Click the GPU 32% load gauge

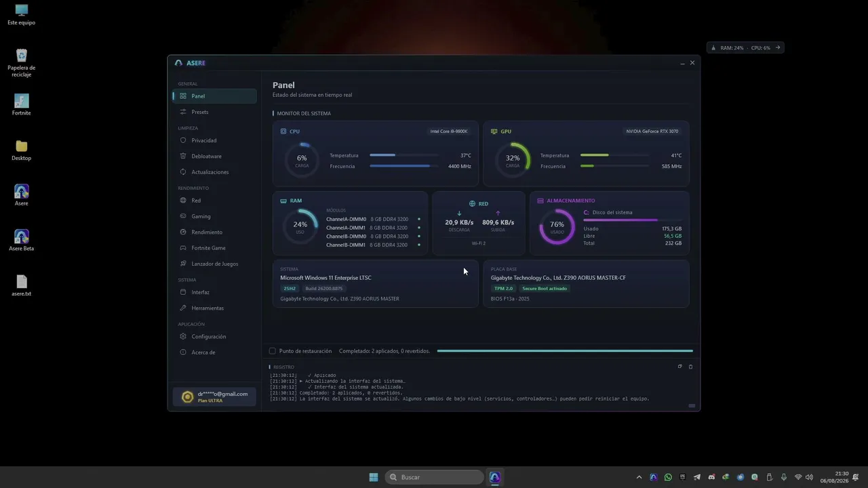click(513, 160)
